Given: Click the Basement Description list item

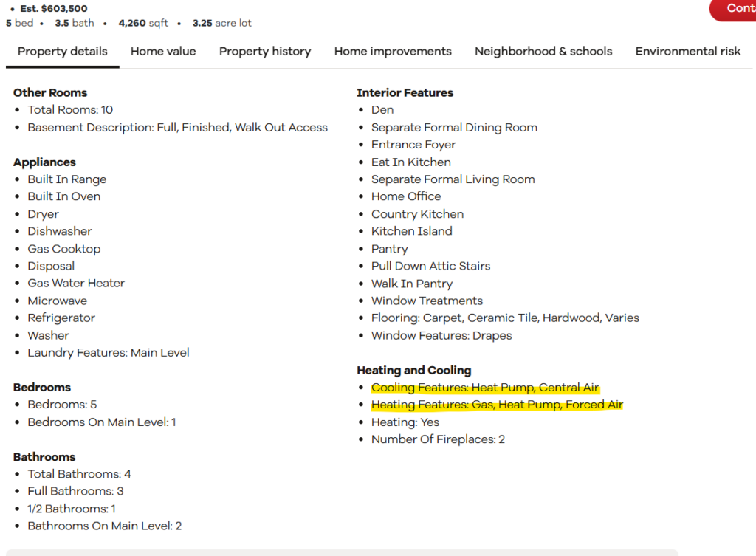Looking at the screenshot, I should 177,127.
